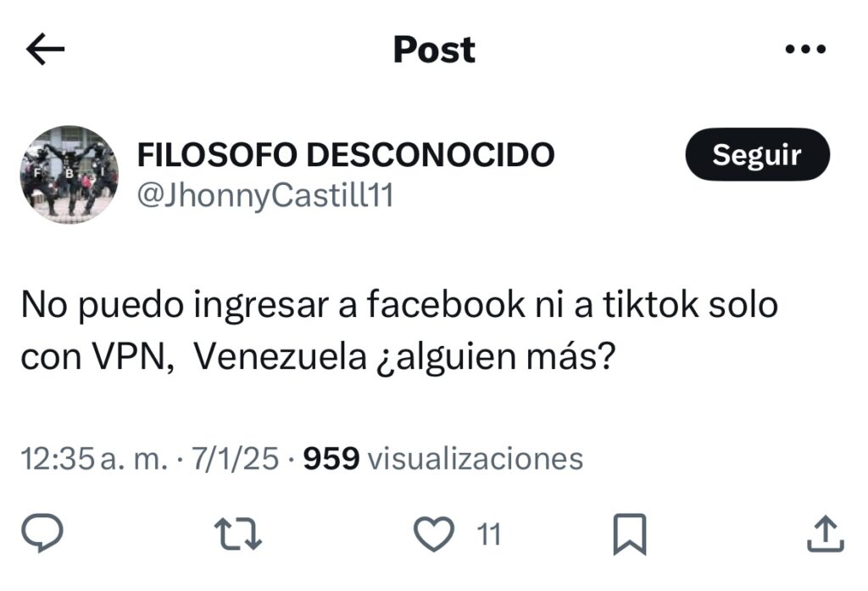
Task: Repost using the circular arrows icon
Action: (238, 534)
